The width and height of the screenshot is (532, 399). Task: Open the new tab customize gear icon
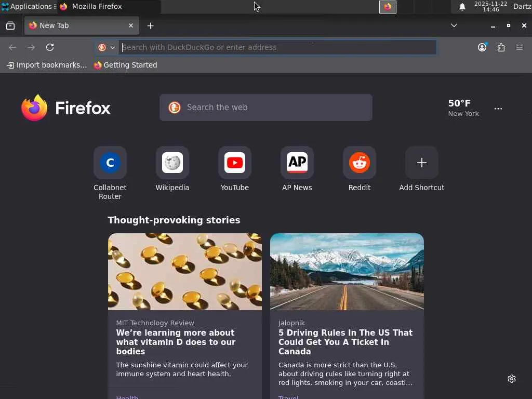[512, 379]
